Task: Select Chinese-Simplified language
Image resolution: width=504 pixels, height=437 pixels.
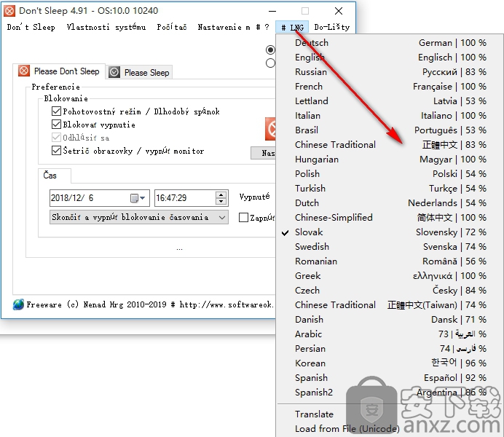Action: tap(390, 218)
